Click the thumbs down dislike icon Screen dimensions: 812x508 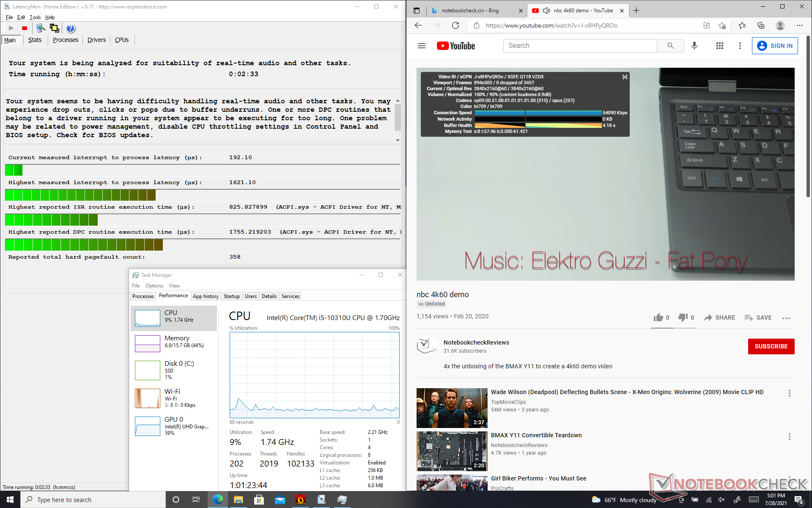(x=683, y=317)
